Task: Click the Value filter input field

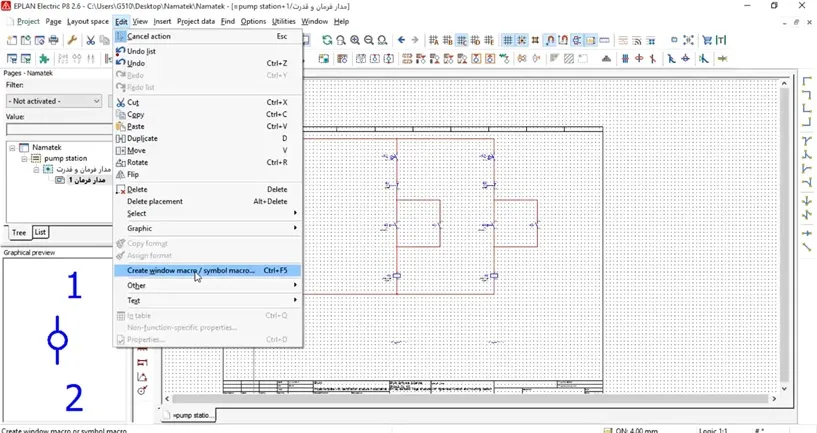Action: [x=58, y=129]
